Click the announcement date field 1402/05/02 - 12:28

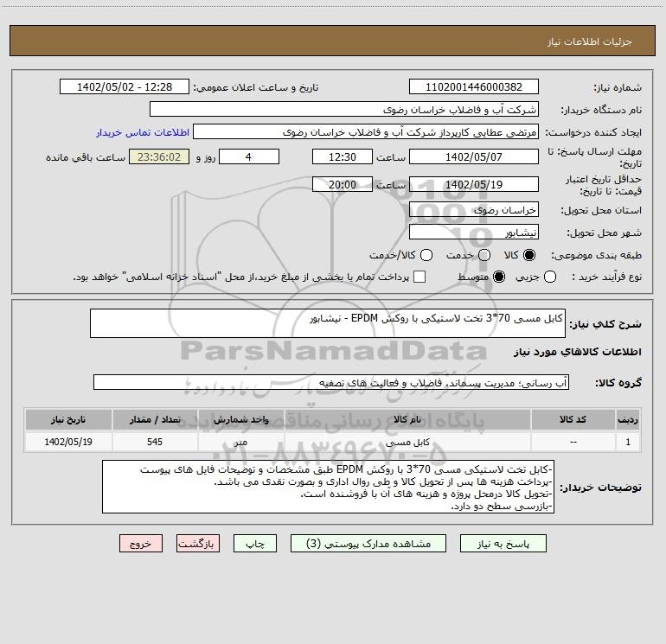tap(125, 87)
